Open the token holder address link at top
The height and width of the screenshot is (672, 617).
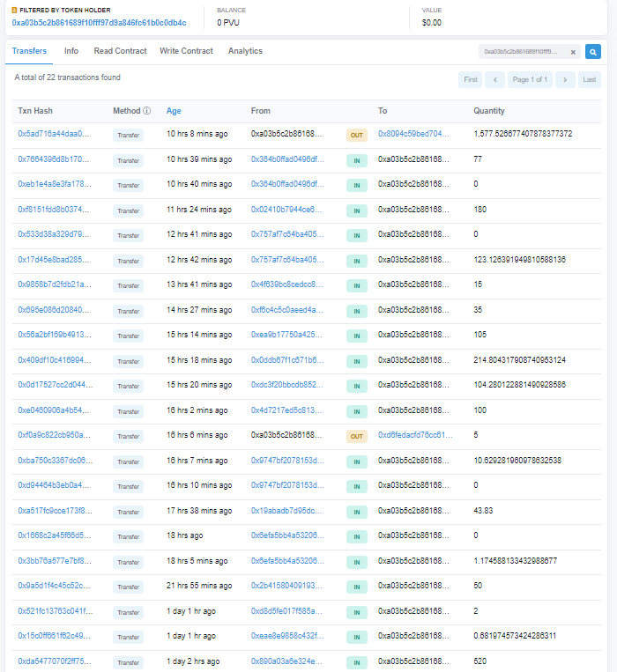tap(99, 22)
